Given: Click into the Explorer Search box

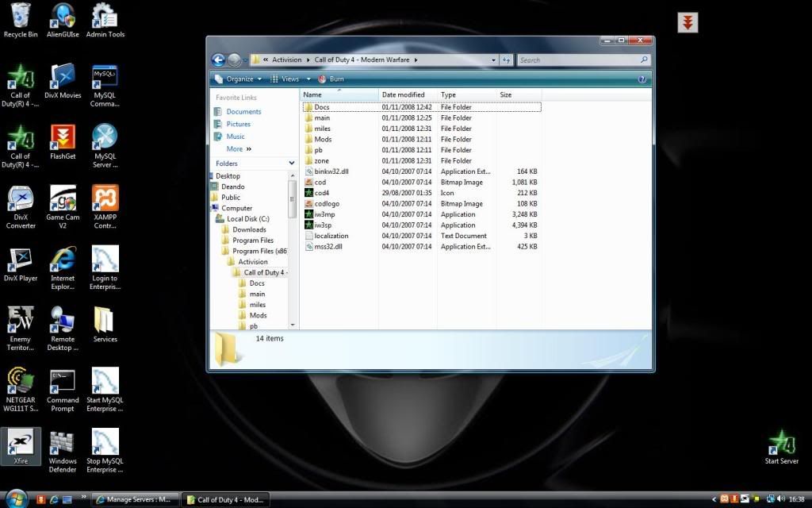Looking at the screenshot, I should click(x=584, y=60).
